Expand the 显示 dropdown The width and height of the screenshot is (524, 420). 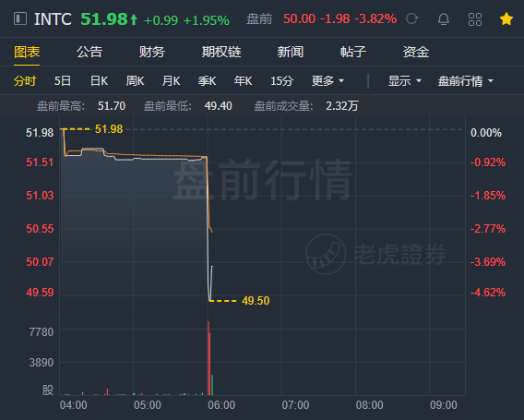404,81
